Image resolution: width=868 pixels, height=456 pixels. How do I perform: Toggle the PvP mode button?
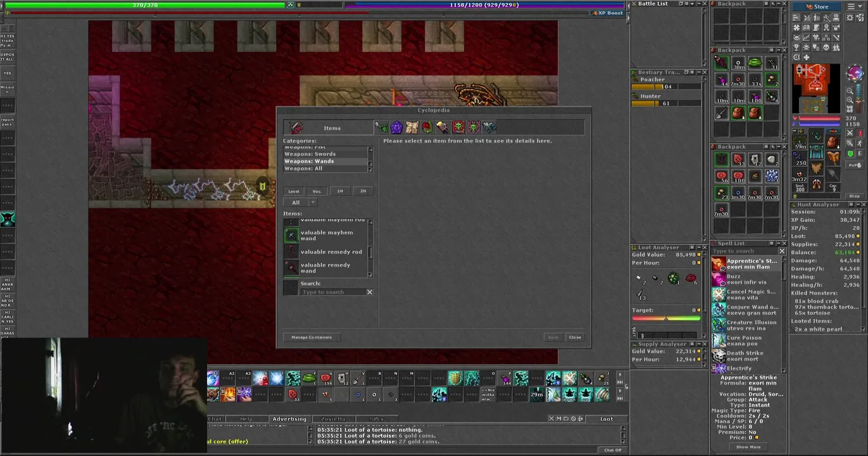click(854, 164)
